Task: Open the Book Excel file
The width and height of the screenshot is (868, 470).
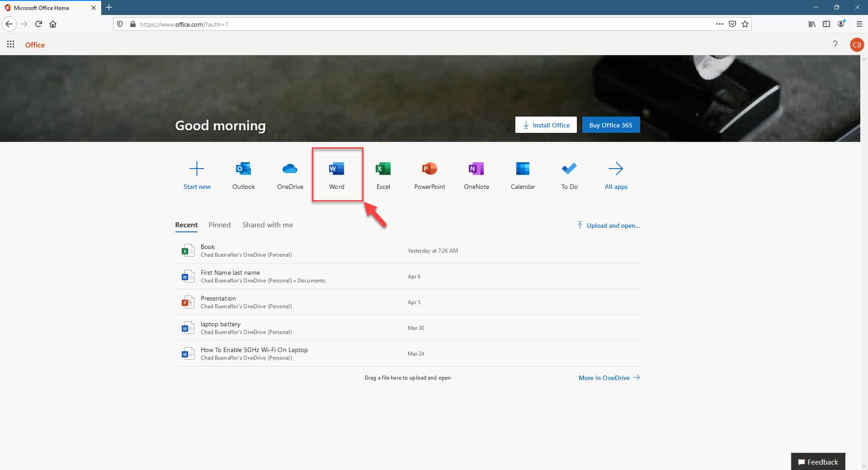Action: click(x=407, y=251)
